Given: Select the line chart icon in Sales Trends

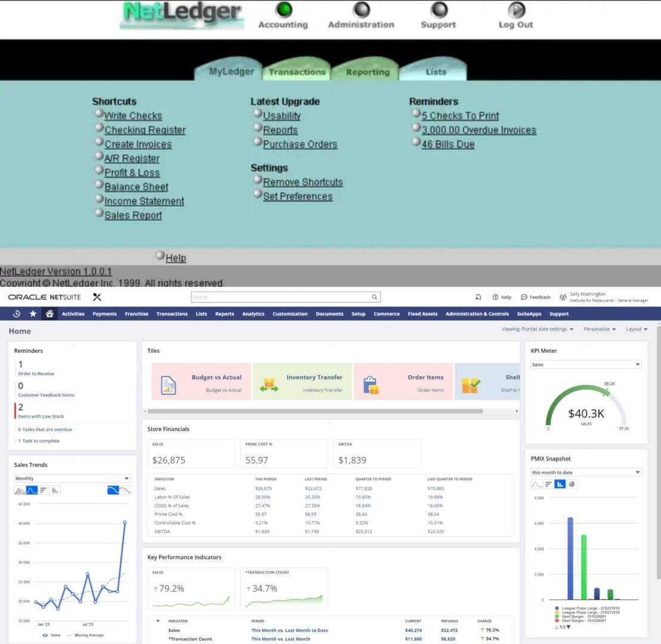Looking at the screenshot, I should coord(32,490).
